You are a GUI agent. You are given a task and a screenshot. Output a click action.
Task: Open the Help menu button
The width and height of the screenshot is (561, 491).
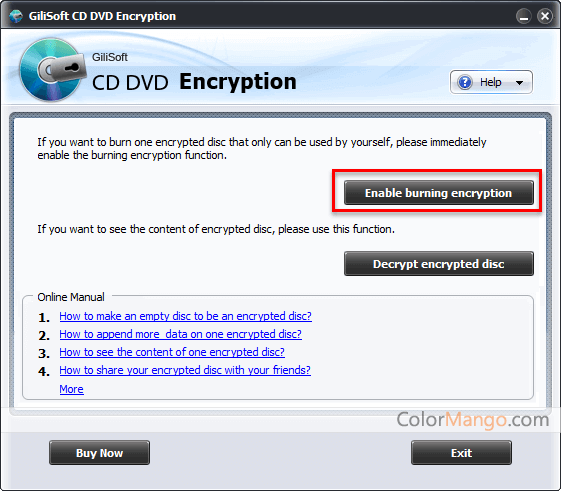491,82
